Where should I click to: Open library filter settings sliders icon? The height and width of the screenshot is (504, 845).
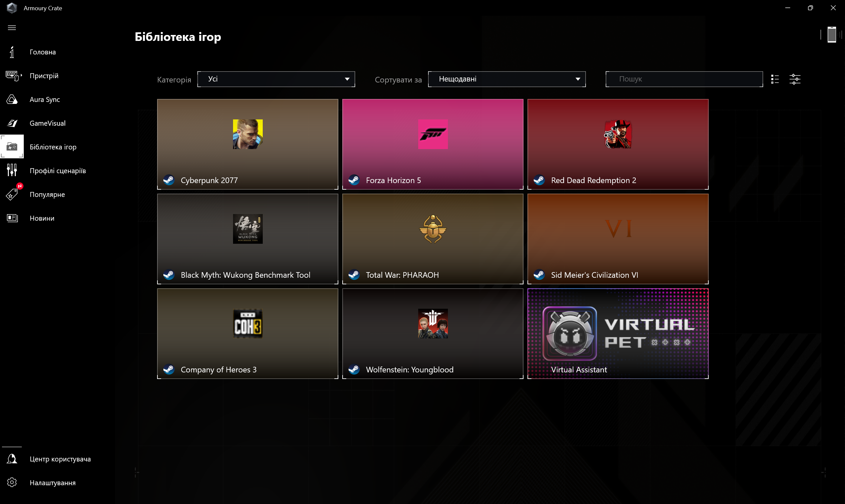[x=795, y=79]
